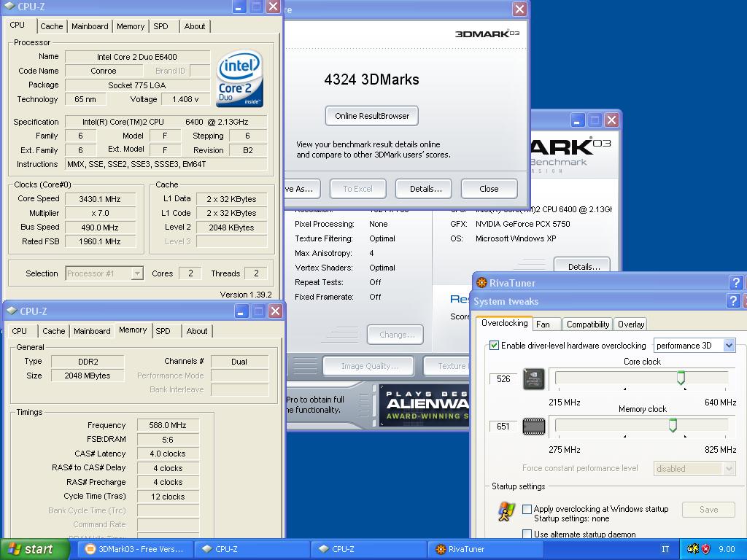The height and width of the screenshot is (560, 747).
Task: Click the Intel Core 2 Duo logo
Action: coord(239,78)
